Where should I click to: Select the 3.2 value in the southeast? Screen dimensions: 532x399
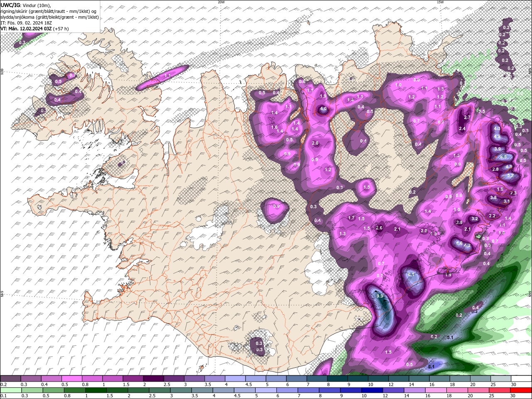(x=475, y=219)
